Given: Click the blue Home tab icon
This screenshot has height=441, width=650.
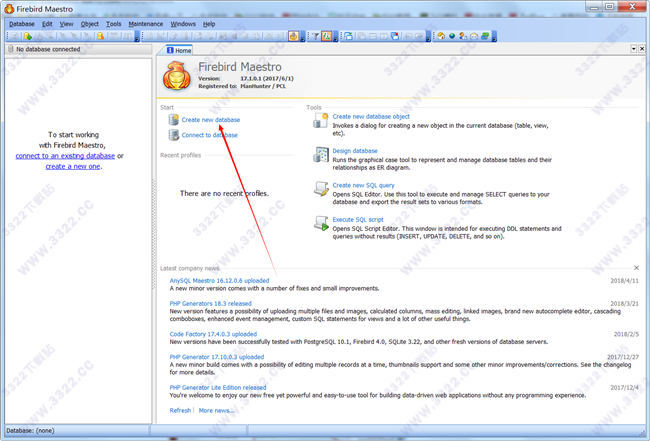Looking at the screenshot, I should tap(170, 49).
